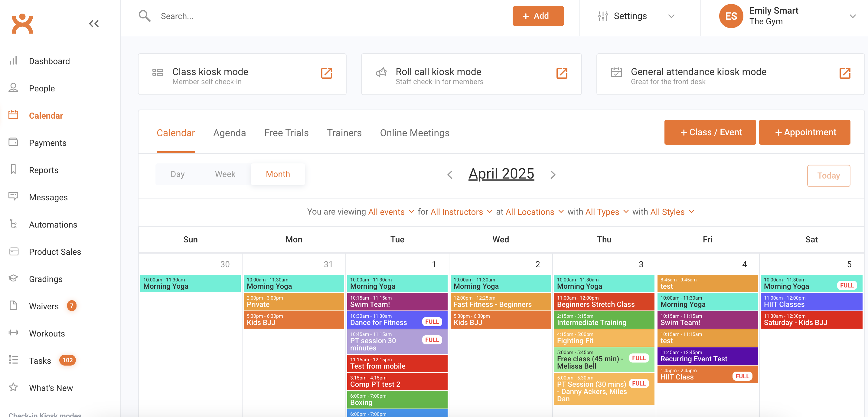
Task: Open Class kiosk mode external link icon
Action: [x=326, y=73]
